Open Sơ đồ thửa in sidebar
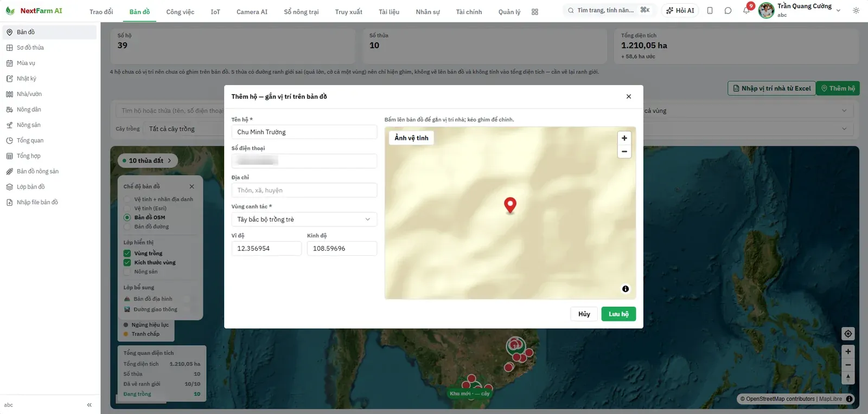Image resolution: width=868 pixels, height=414 pixels. (x=49, y=48)
